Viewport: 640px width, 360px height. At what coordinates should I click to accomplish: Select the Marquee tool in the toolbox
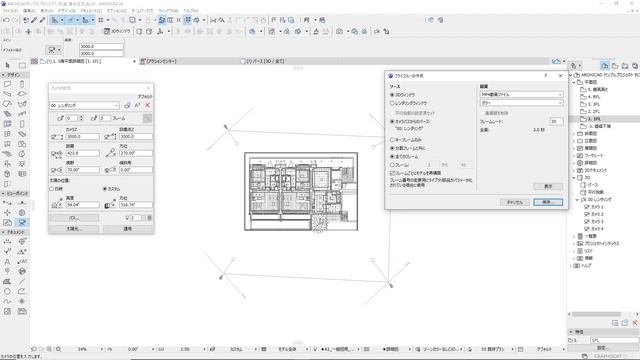[22, 65]
